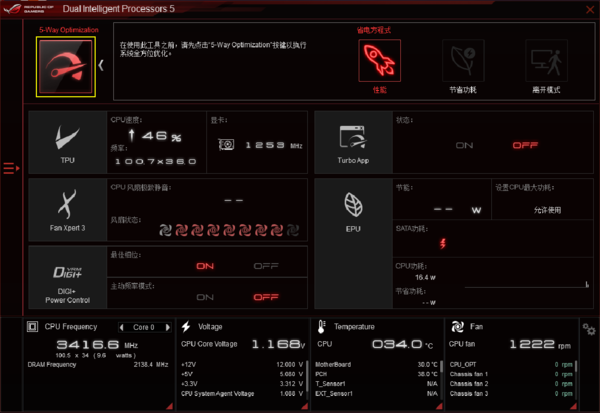Click the SATA power lightning icon

coord(443,243)
